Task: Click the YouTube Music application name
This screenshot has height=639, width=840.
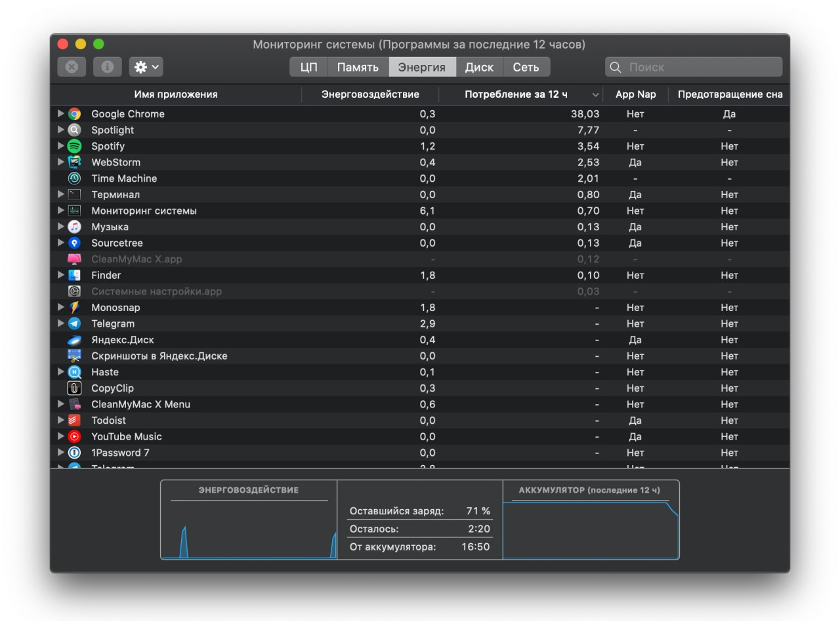Action: click(127, 436)
